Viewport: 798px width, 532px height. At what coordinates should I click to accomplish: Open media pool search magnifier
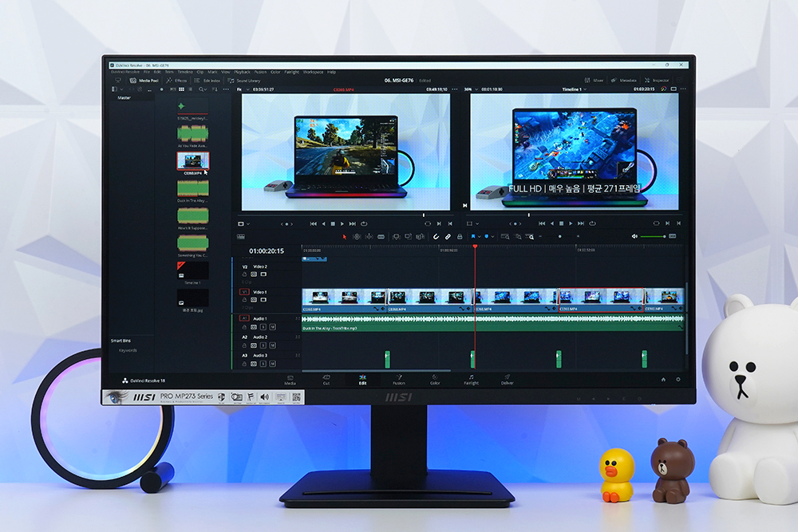point(202,89)
